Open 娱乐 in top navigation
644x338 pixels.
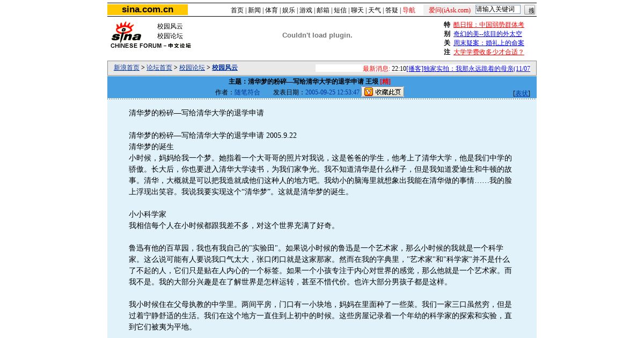click(289, 10)
